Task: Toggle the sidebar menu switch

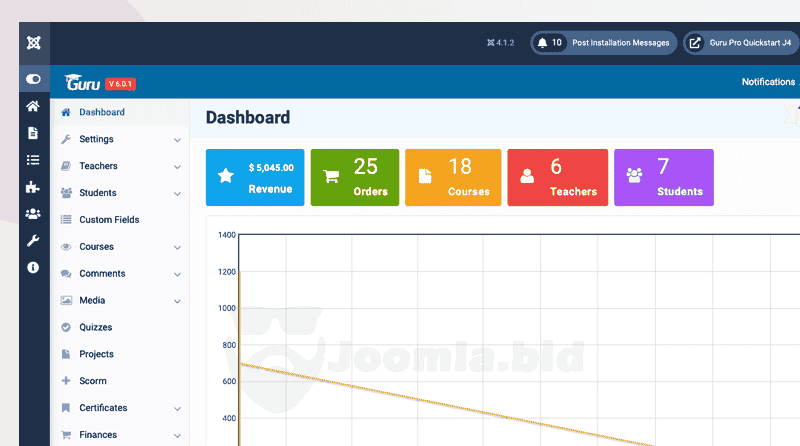Action: pyautogui.click(x=34, y=79)
